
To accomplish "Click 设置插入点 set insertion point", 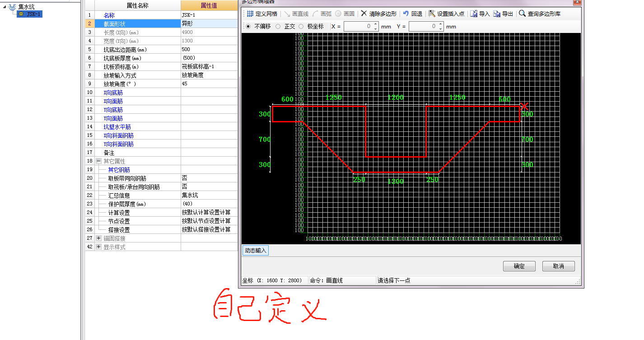I will [446, 14].
